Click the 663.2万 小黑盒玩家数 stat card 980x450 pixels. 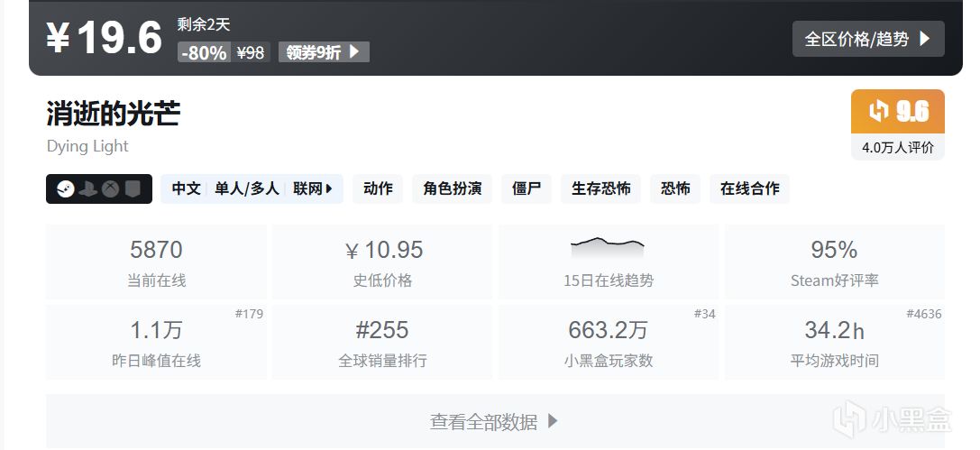tap(609, 342)
